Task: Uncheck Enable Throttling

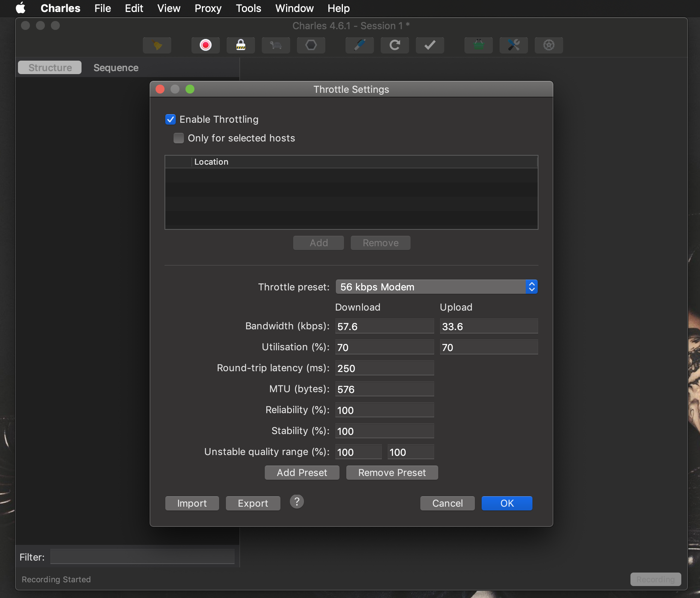Action: (x=171, y=119)
